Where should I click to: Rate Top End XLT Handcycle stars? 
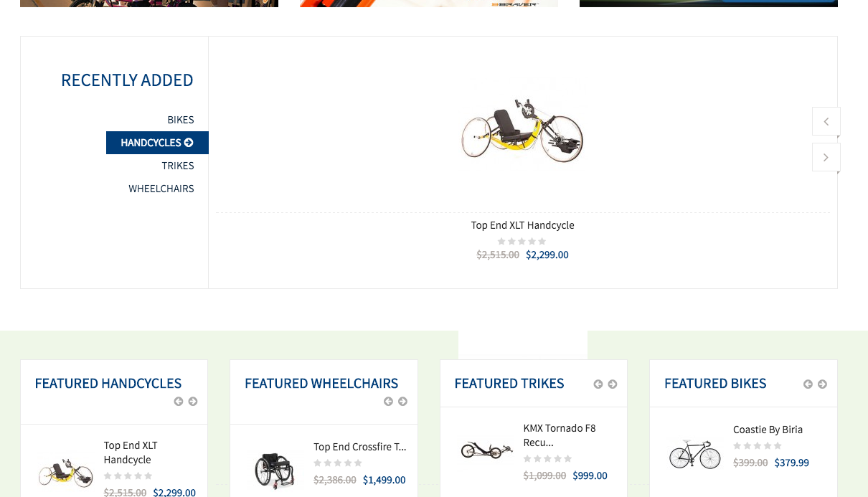[522, 241]
